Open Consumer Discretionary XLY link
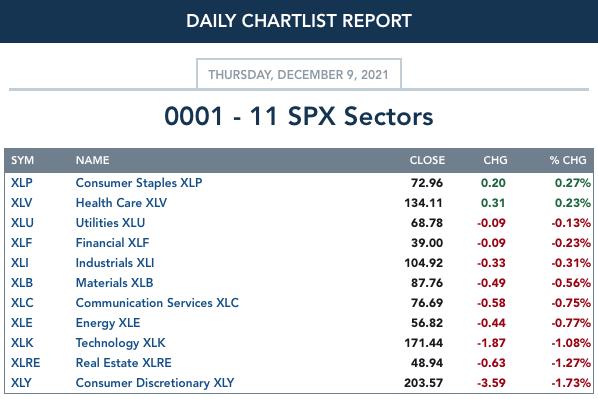598x399 pixels. pyautogui.click(x=155, y=383)
